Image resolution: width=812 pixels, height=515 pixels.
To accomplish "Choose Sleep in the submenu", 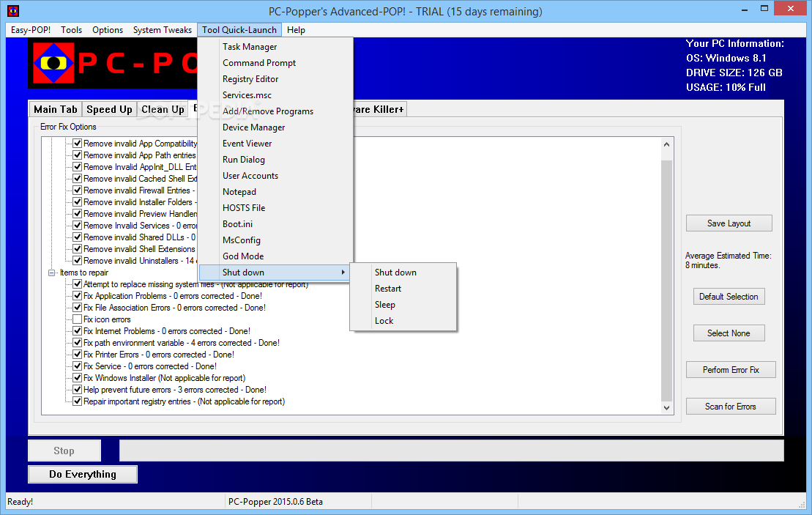I will point(403,304).
